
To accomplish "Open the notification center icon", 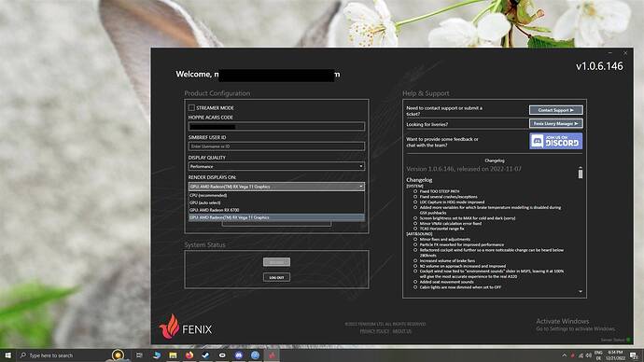I will [635, 355].
